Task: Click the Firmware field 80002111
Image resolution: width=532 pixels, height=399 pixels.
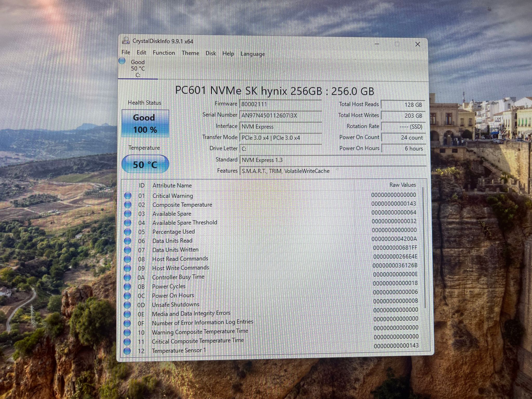Action: [281, 104]
